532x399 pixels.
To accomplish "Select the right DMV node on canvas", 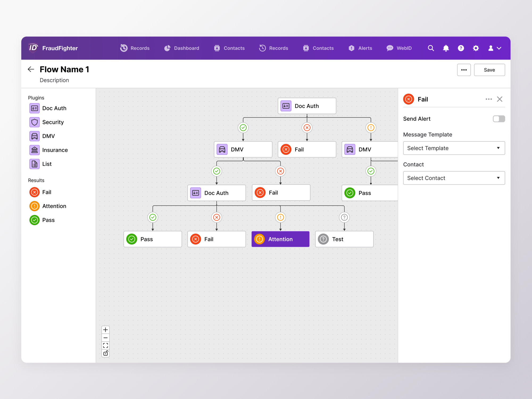I will pos(370,149).
